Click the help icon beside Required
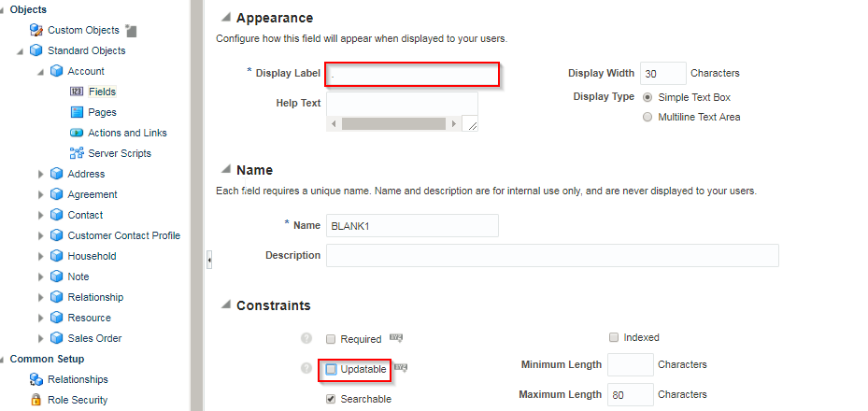 pyautogui.click(x=306, y=338)
